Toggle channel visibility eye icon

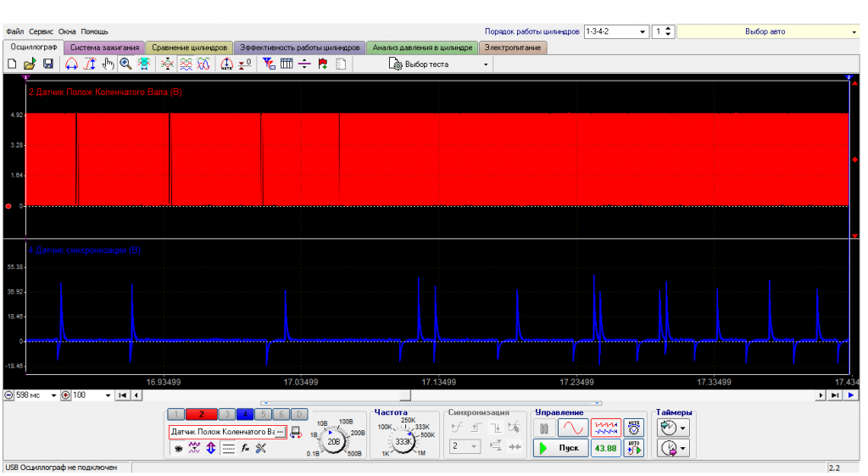(x=178, y=448)
